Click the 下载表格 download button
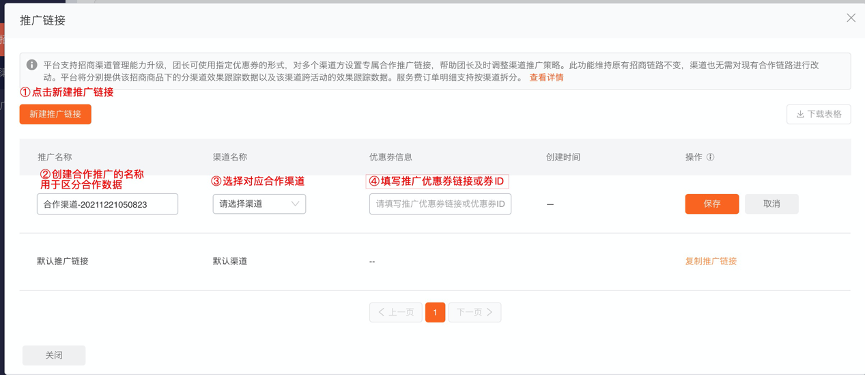This screenshot has height=375, width=866. [819, 114]
